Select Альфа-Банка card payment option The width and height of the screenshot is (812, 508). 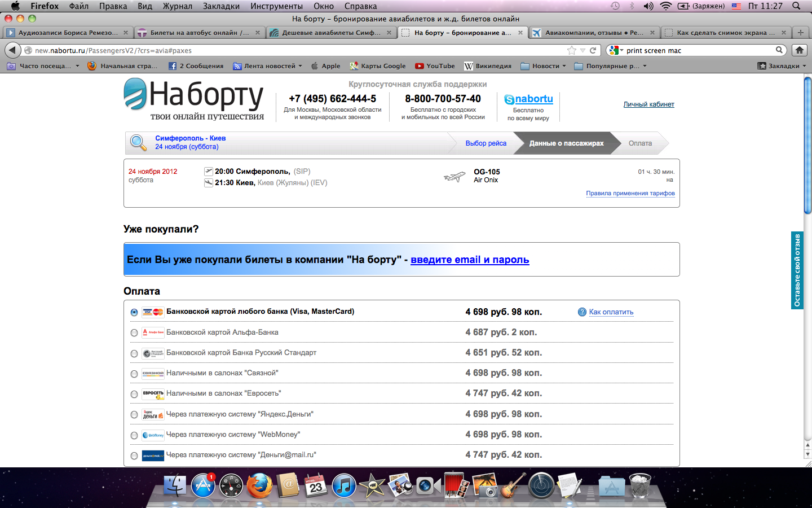pyautogui.click(x=134, y=333)
